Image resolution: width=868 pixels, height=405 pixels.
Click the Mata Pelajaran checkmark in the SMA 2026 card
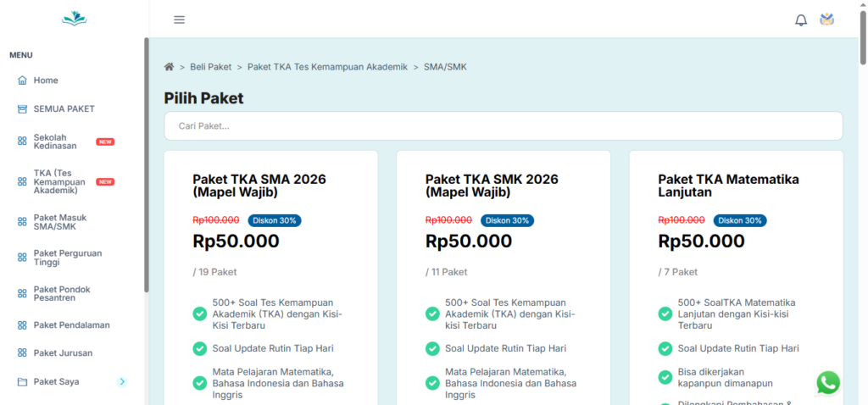(200, 383)
